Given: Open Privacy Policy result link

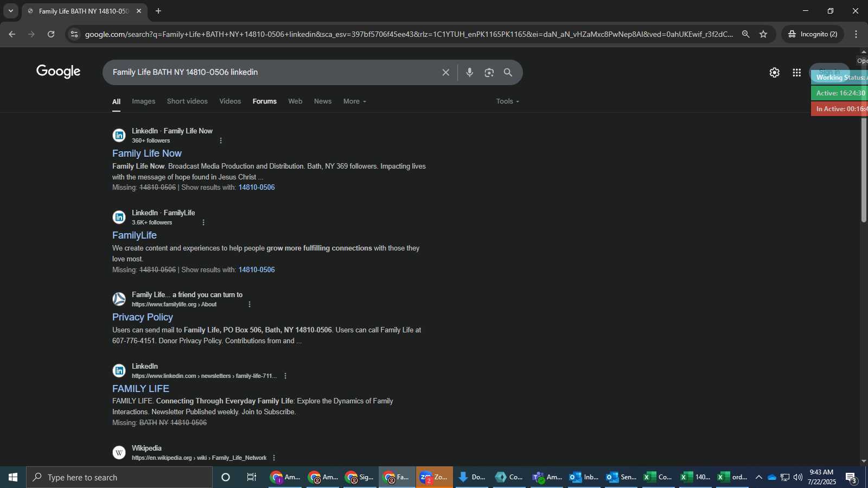Looking at the screenshot, I should pyautogui.click(x=143, y=317).
